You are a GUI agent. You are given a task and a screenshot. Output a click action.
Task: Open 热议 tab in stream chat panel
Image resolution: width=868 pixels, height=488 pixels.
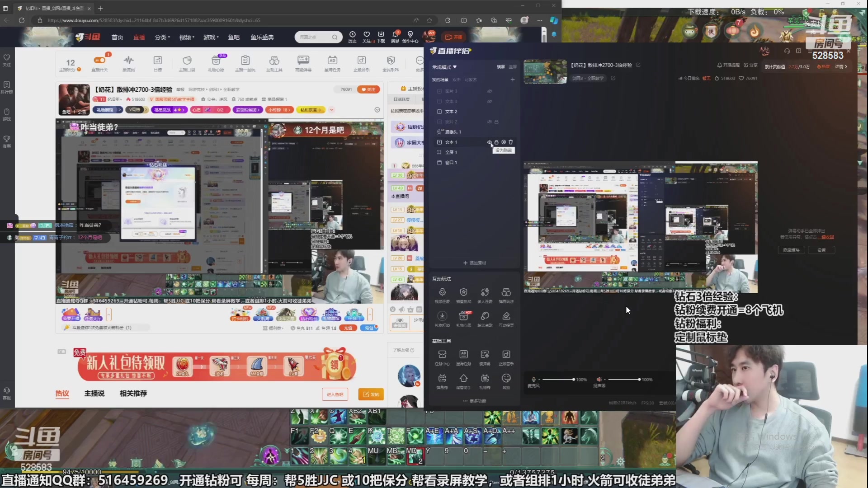pos(62,393)
